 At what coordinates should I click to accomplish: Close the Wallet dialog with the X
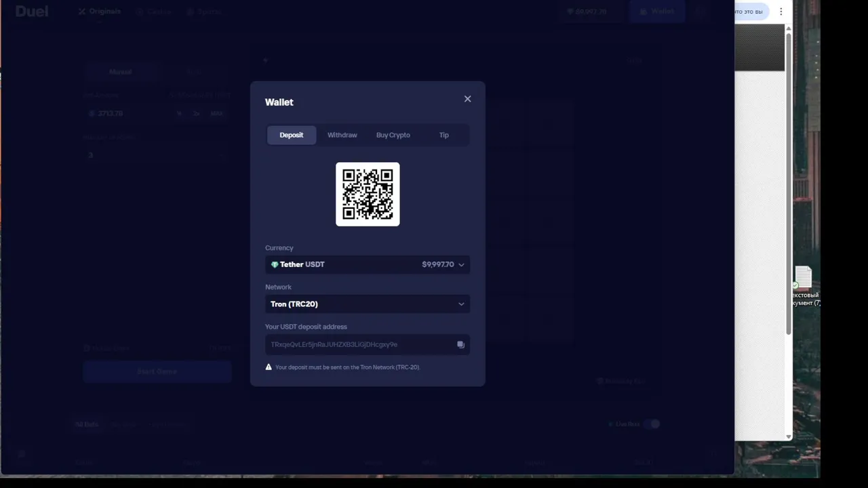click(x=467, y=99)
